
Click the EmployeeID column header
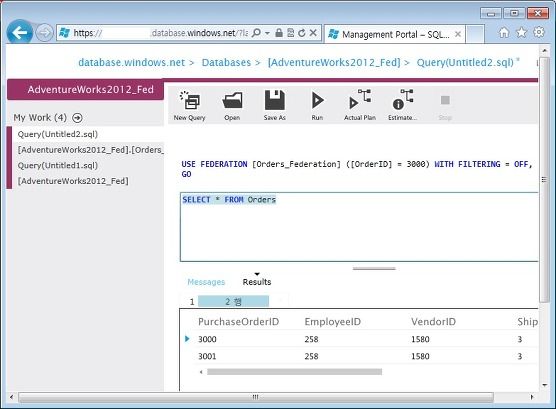coord(333,322)
